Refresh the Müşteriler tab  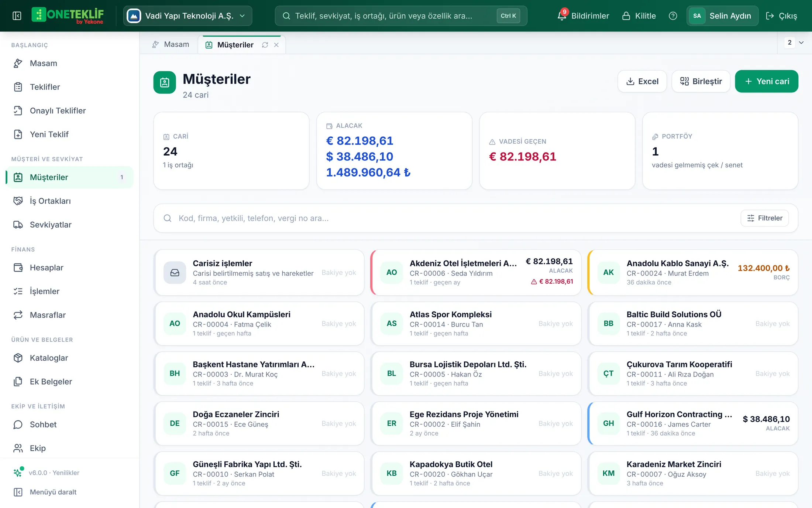(x=265, y=45)
